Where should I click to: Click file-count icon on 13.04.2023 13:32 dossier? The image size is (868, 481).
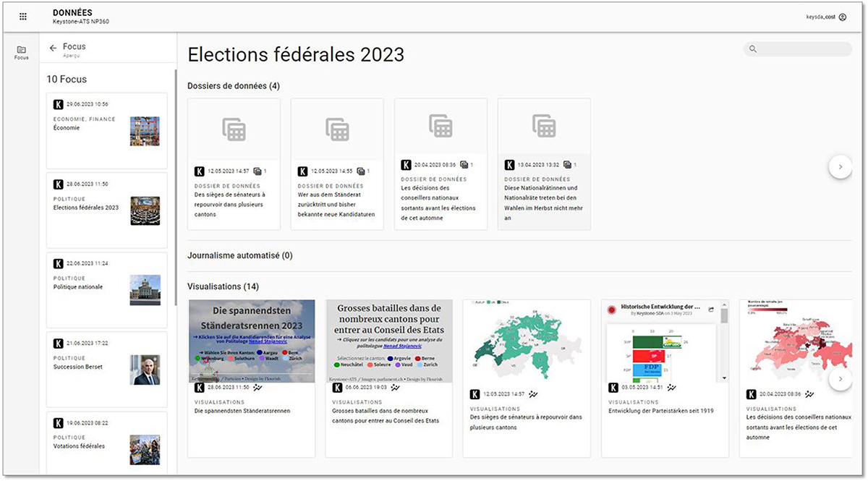point(567,165)
